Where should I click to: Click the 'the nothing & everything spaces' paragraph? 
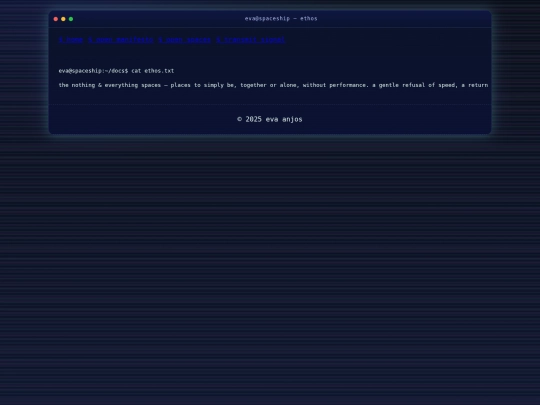click(273, 85)
